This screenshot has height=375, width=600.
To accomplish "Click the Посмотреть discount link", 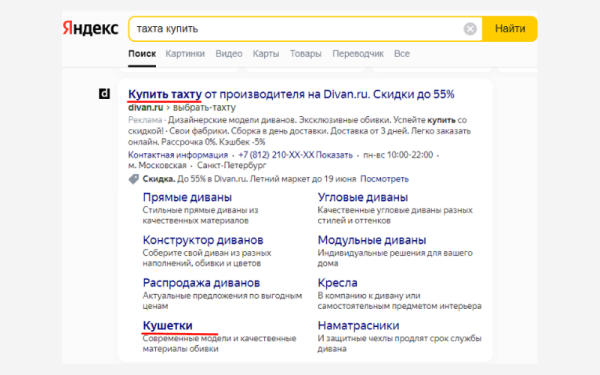I will (x=385, y=179).
